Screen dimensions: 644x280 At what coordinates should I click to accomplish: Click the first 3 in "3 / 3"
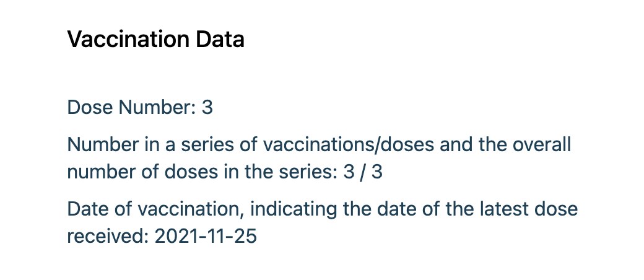point(349,172)
